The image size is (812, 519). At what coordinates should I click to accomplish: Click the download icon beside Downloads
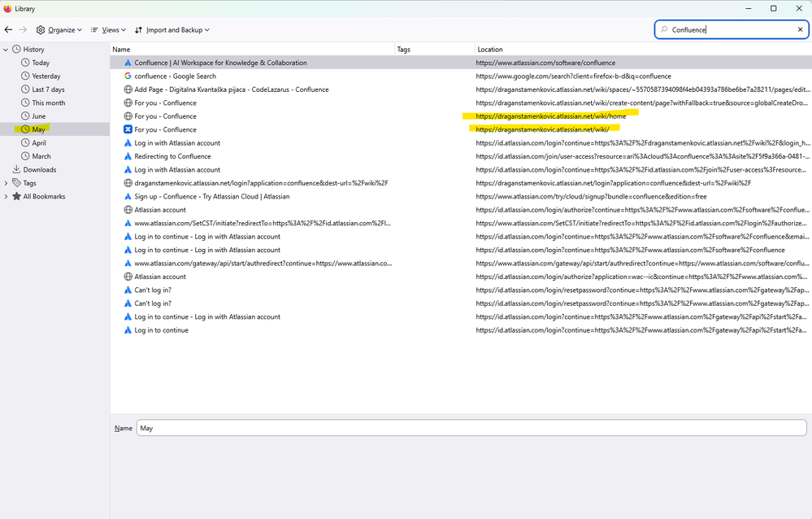16,169
